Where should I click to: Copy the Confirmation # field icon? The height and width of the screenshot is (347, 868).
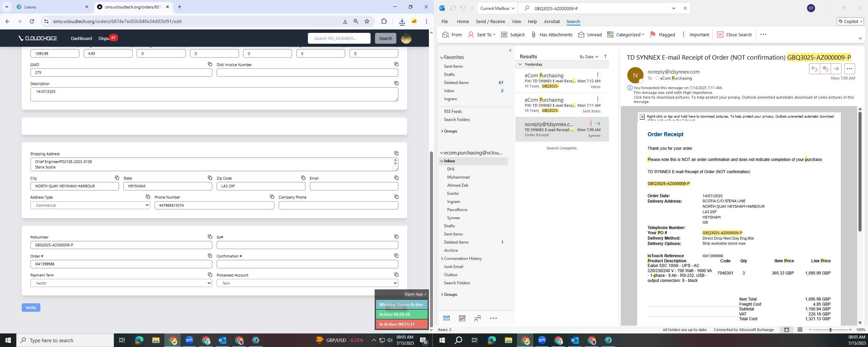click(x=396, y=256)
